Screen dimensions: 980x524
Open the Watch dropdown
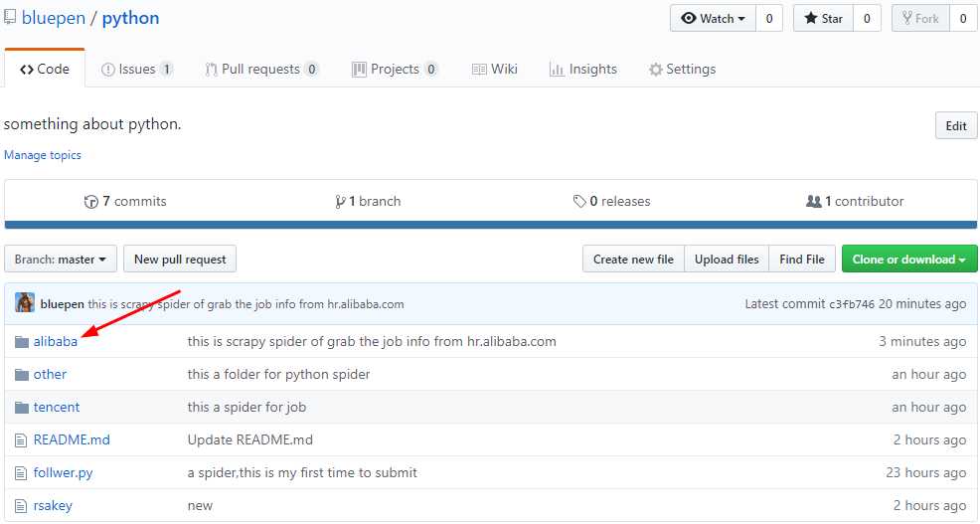point(713,18)
